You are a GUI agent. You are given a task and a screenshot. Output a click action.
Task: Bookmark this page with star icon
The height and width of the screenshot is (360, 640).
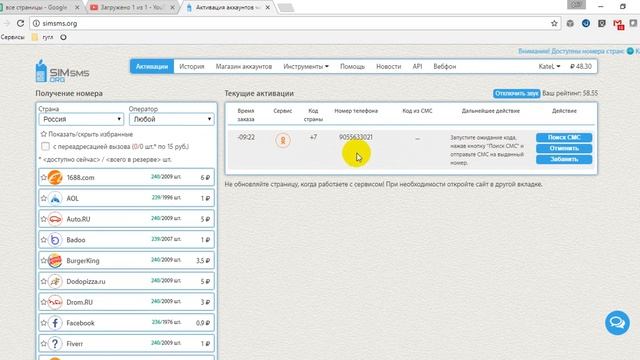tap(554, 23)
